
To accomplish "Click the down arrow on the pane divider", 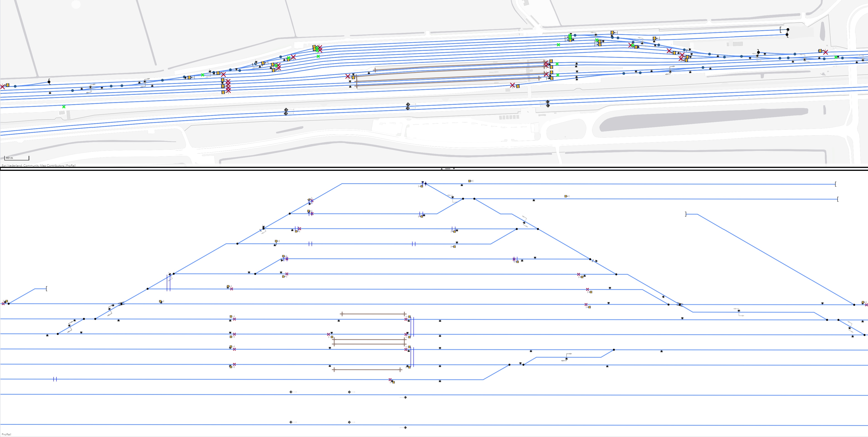I will [454, 168].
